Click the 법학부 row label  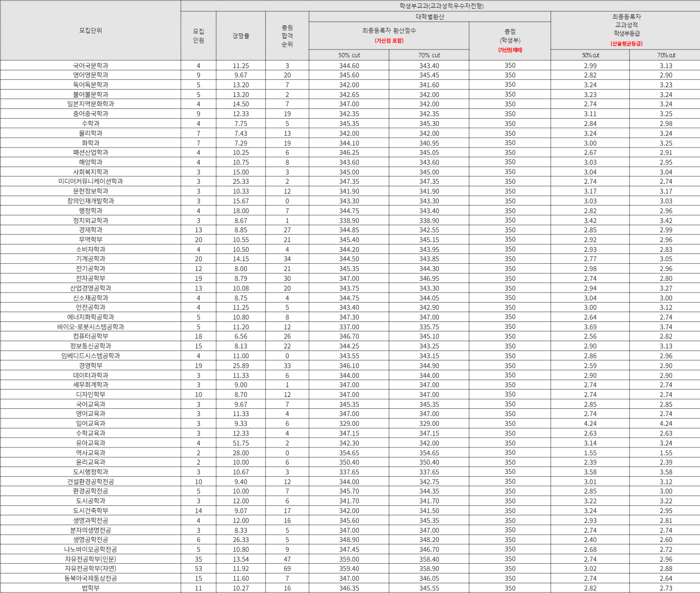tap(91, 588)
